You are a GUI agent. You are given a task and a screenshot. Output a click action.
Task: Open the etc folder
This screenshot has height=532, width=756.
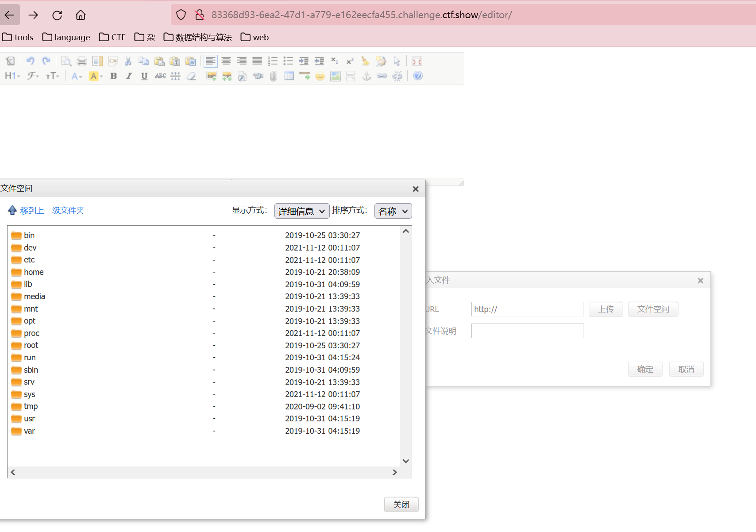pos(29,260)
